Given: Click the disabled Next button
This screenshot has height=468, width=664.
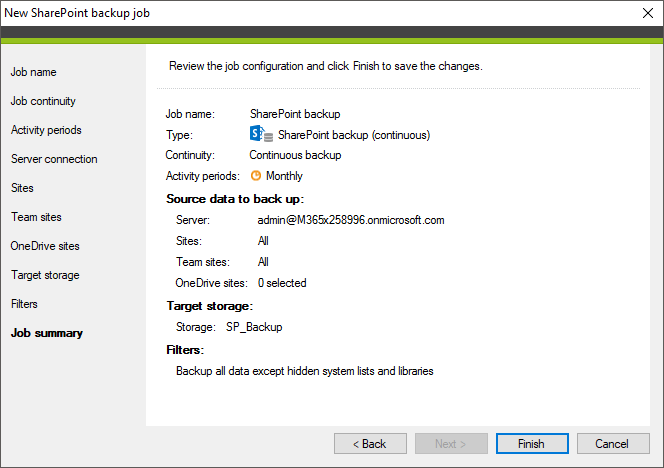Looking at the screenshot, I should coord(451,443).
